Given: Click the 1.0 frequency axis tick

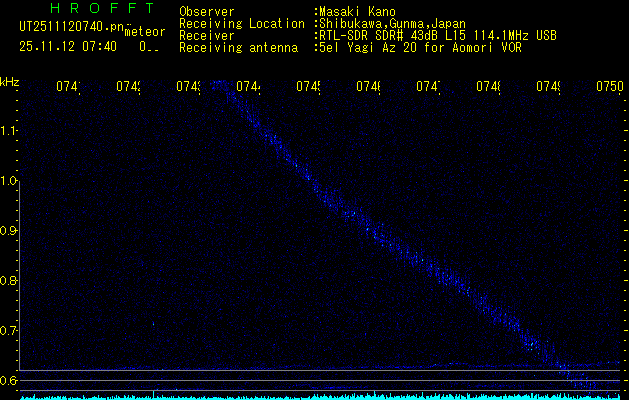Looking at the screenshot, I should (10, 181).
